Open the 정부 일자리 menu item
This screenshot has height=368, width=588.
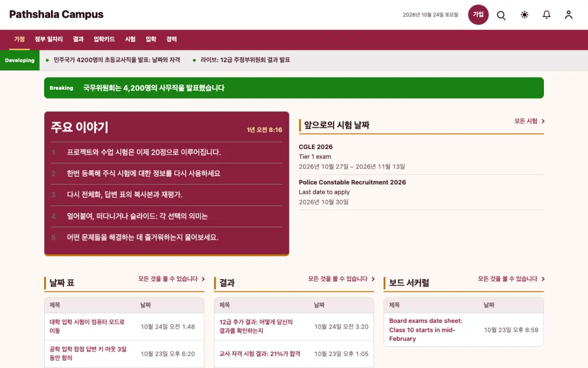pyautogui.click(x=49, y=39)
